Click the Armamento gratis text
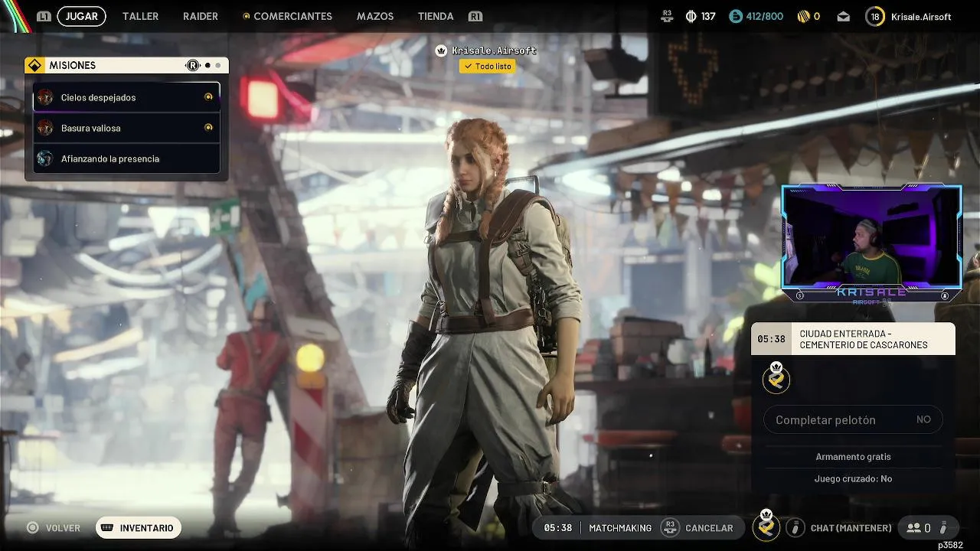 [x=853, y=457]
